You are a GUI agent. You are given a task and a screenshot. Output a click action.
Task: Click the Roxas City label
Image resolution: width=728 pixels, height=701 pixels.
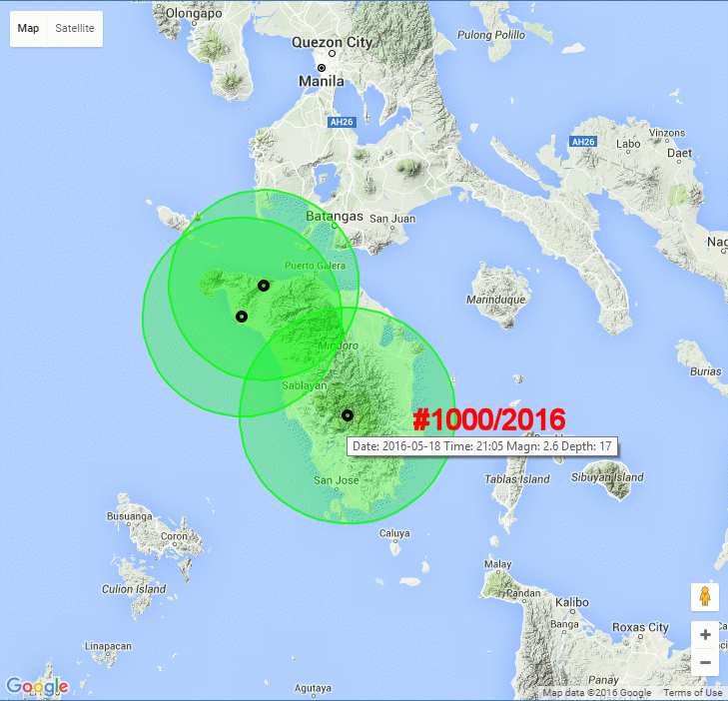pos(643,628)
